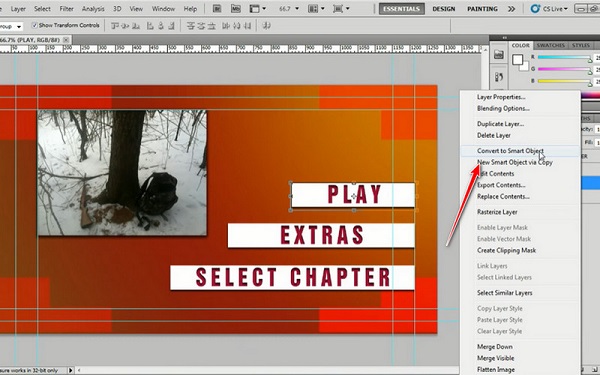Screen dimensions: 600x375
Task: Open the second collapsed panel icon in dock
Action: (499, 77)
